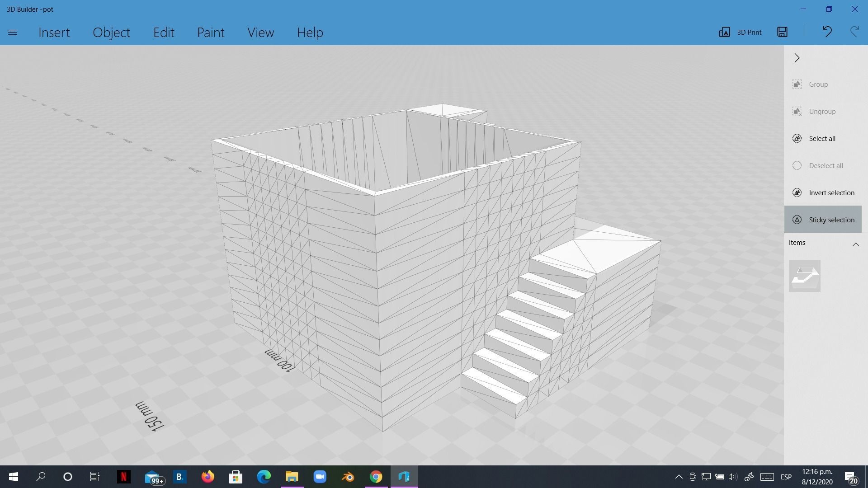Open Google Chrome from taskbar
The height and width of the screenshot is (488, 868).
coord(376,477)
